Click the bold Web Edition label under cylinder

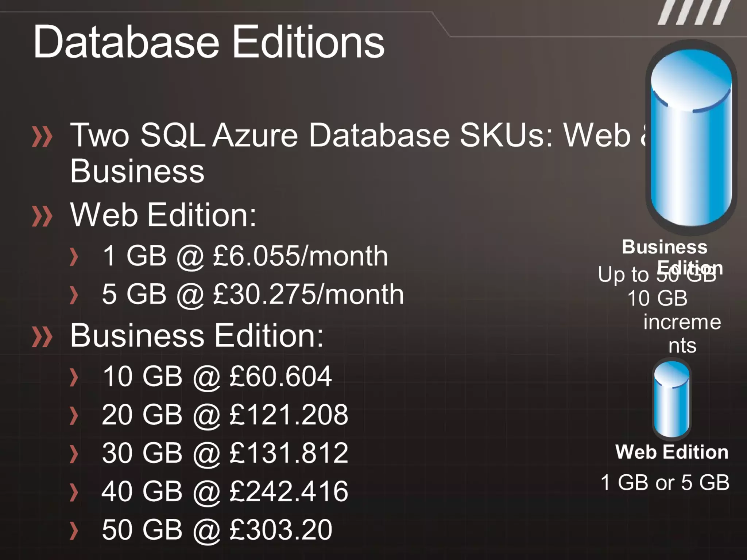pos(671,452)
